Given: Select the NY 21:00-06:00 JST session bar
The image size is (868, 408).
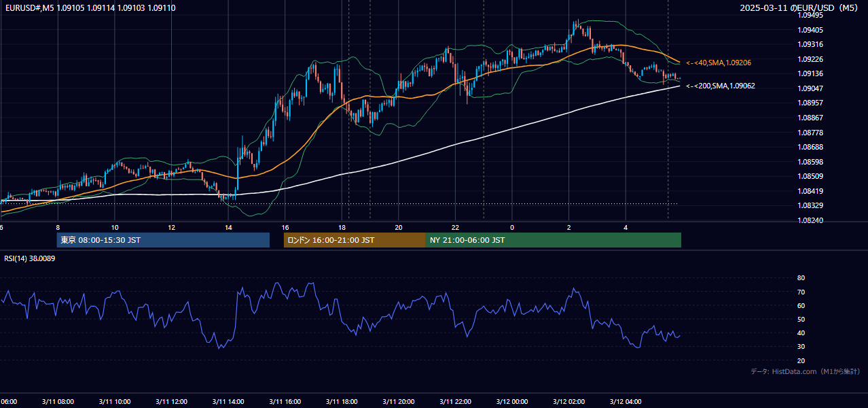Looking at the screenshot, I should [554, 240].
